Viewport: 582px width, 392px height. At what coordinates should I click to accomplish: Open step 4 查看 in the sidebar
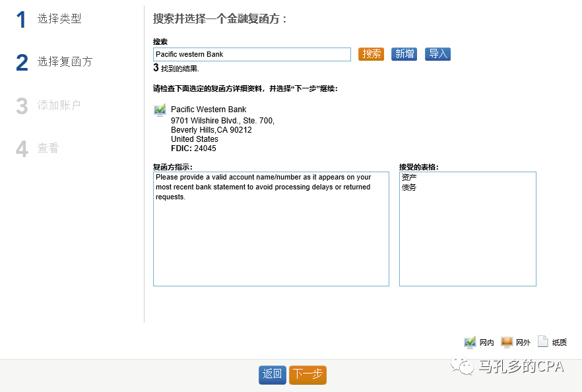[48, 148]
